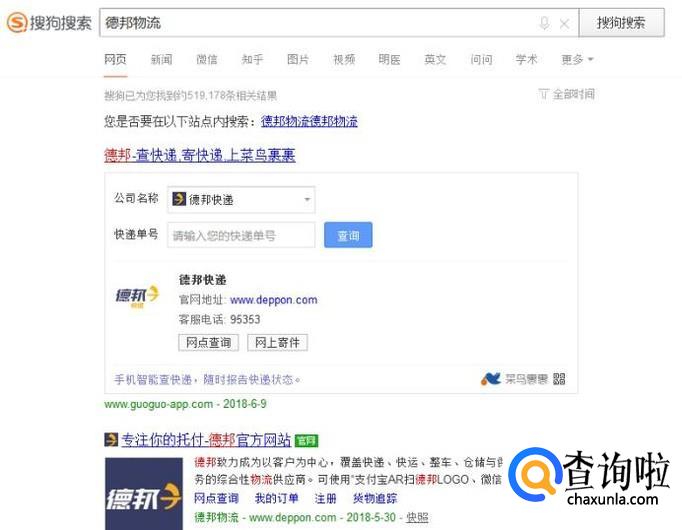The height and width of the screenshot is (530, 682).
Task: Click favicon beside 专注你的托付 result
Action: pos(111,440)
